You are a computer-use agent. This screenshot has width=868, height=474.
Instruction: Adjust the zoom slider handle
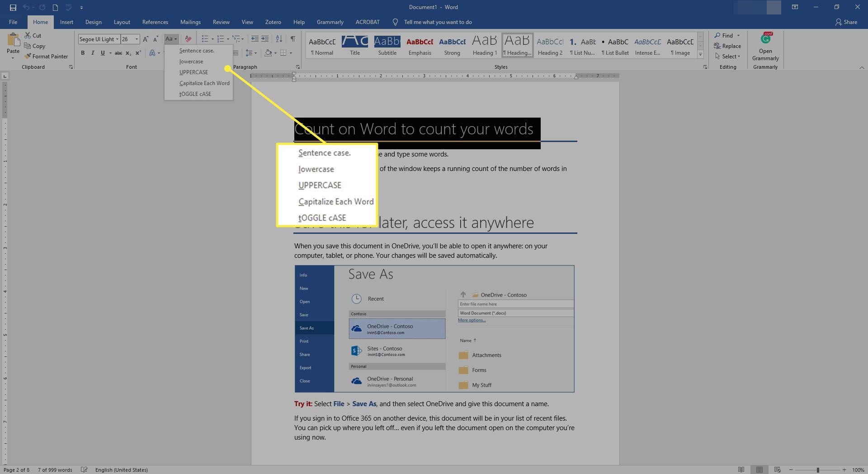pos(818,470)
